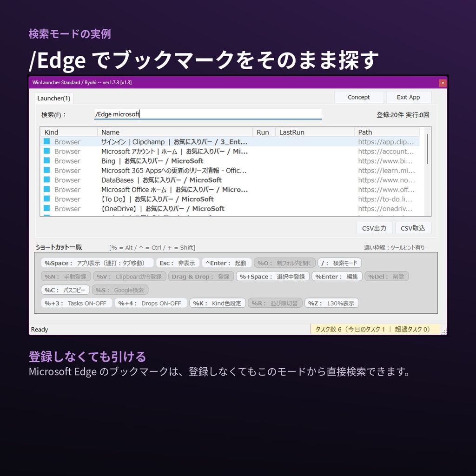The height and width of the screenshot is (476, 476).
Task: Select the 【OneDrive】 bookmark name
Action: pos(163,209)
